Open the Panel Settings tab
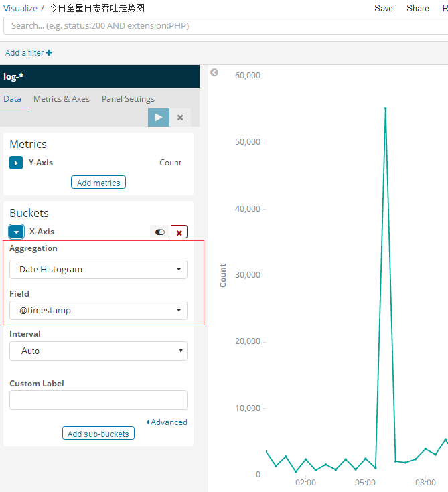 (x=128, y=99)
